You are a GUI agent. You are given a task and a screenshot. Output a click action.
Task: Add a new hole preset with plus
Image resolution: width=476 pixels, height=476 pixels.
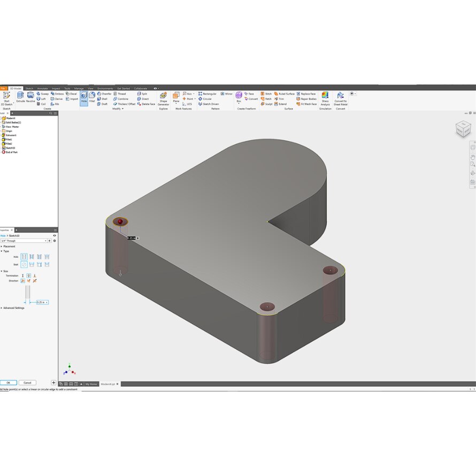(50, 241)
